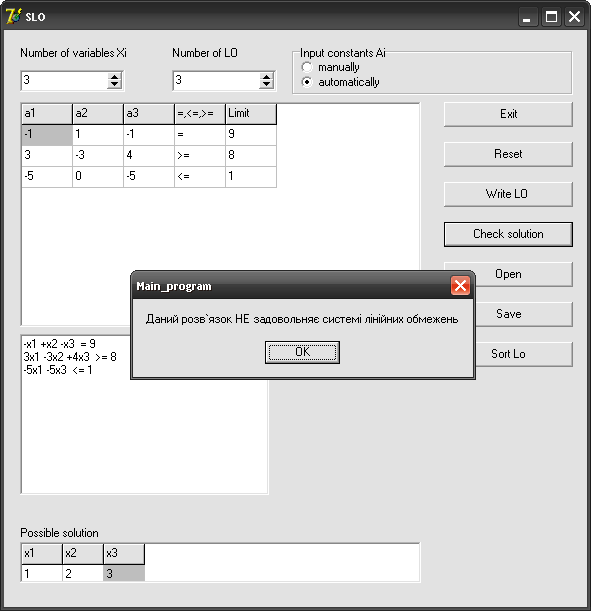Select the = sign cell in first row

200,135
